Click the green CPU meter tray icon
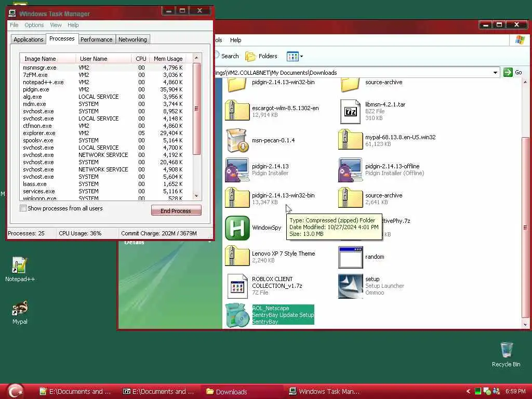 (478, 391)
